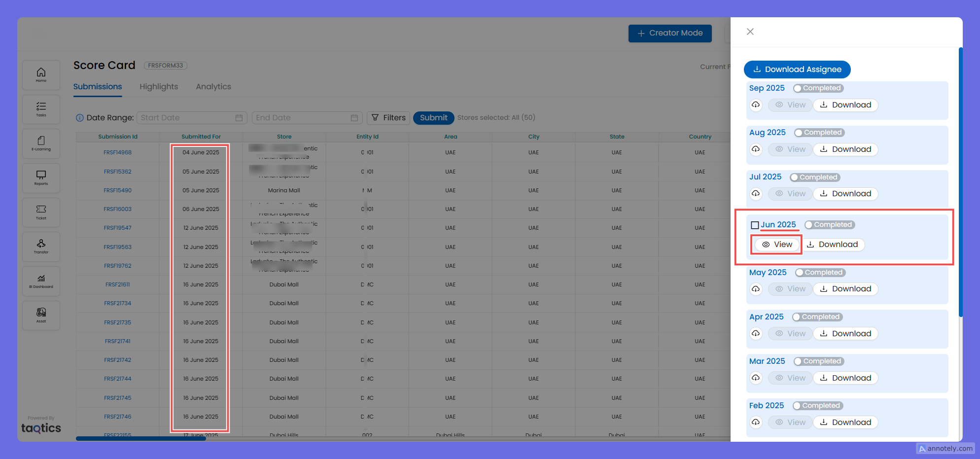View the Jun 2025 submissions
Viewport: 980px width, 459px height.
777,245
